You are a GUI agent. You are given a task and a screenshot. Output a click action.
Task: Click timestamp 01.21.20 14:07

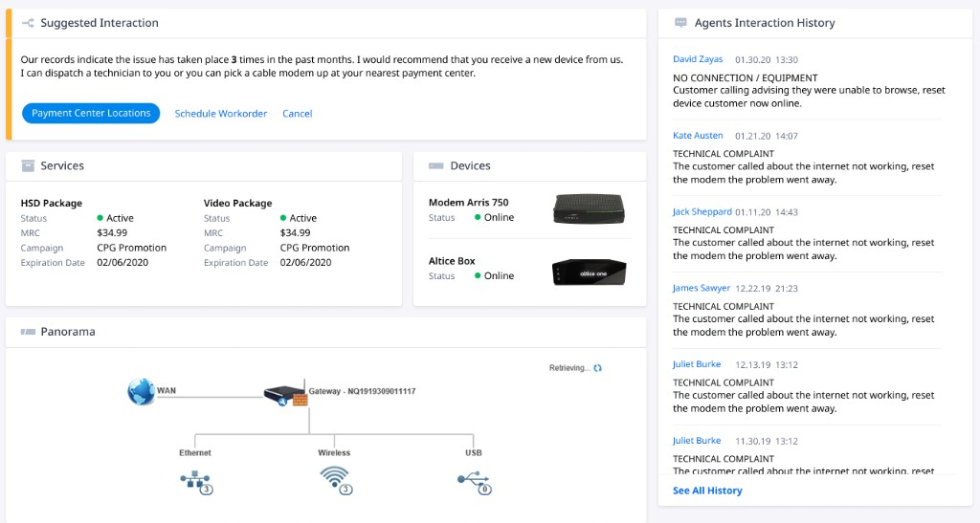[767, 136]
